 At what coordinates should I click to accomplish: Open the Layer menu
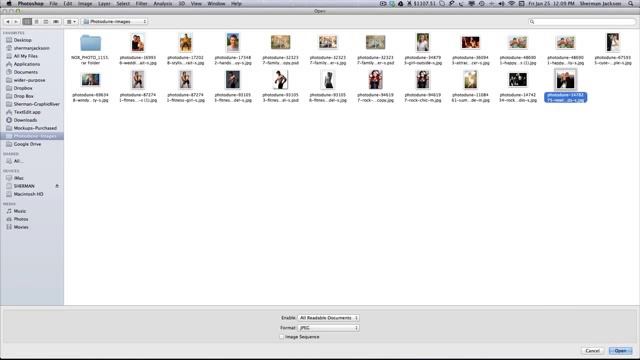104,4
